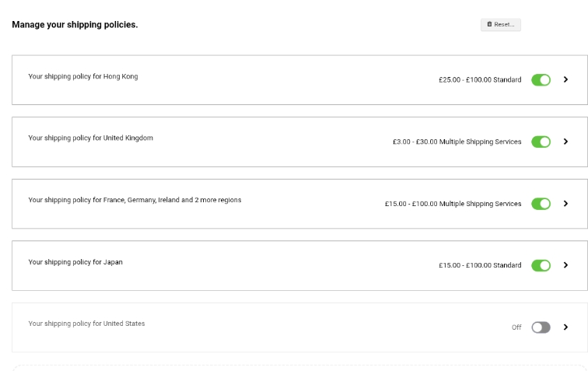
Task: Click the £3.00 - £30.00 Multiple Shipping Services text
Action: [457, 142]
